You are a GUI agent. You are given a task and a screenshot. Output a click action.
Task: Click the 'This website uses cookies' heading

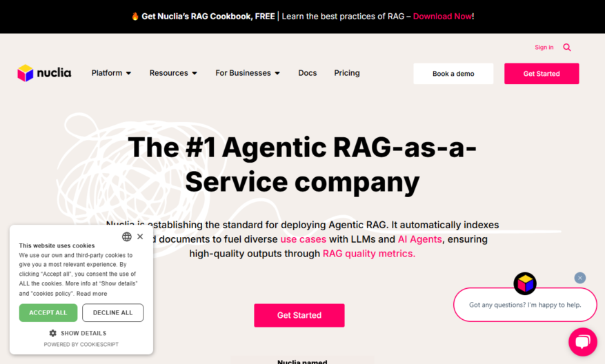point(57,245)
